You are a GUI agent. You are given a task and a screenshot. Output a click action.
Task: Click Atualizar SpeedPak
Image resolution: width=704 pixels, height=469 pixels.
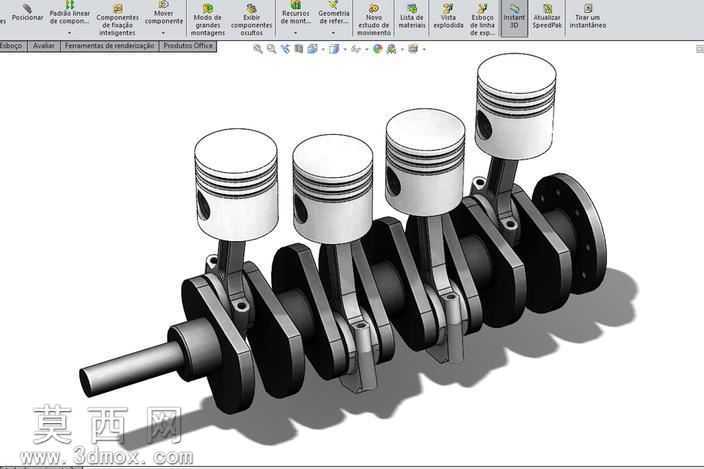point(547,16)
